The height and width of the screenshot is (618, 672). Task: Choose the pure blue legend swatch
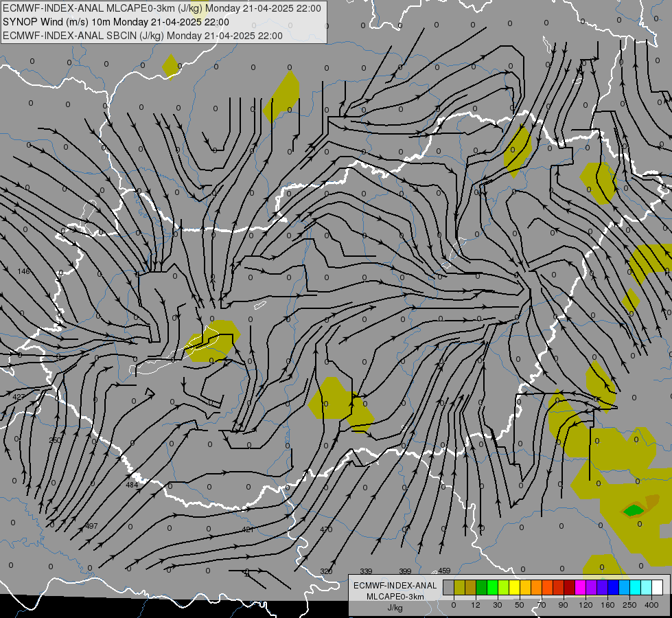tap(613, 587)
